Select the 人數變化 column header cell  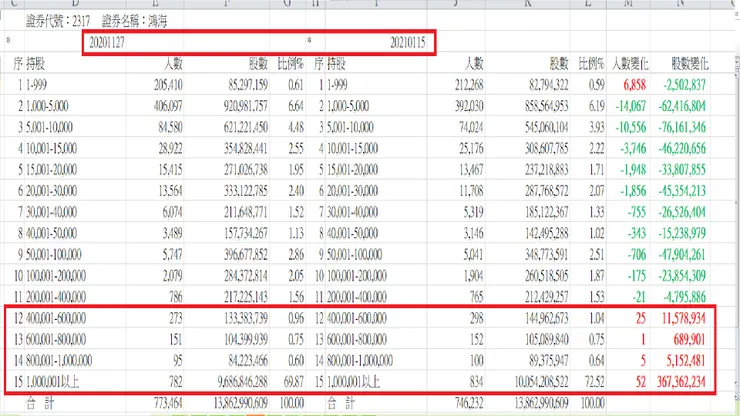(x=629, y=64)
